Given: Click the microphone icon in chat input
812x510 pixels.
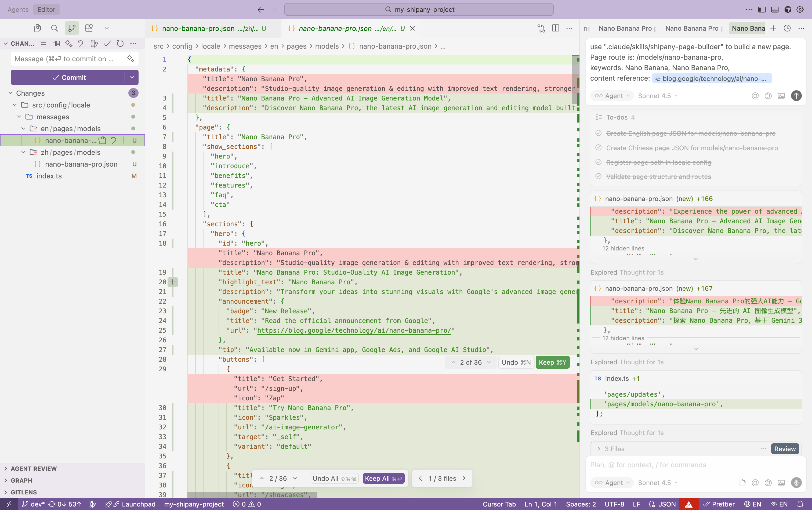Looking at the screenshot, I should pos(796,483).
